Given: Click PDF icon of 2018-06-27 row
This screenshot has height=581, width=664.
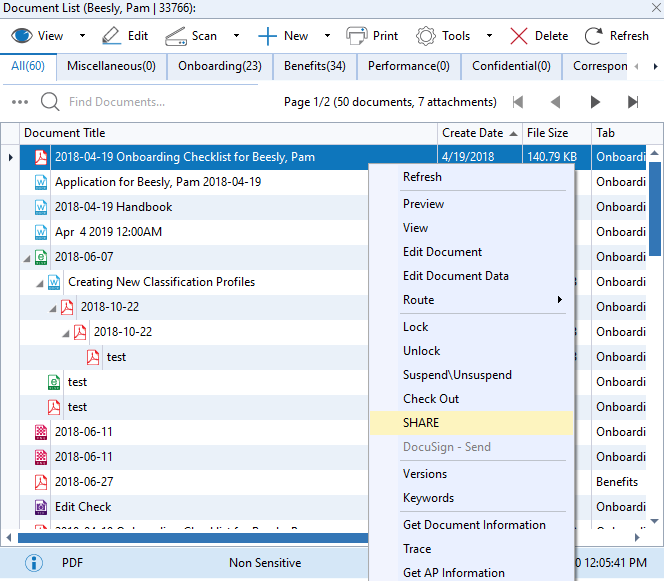Looking at the screenshot, I should 41,482.
